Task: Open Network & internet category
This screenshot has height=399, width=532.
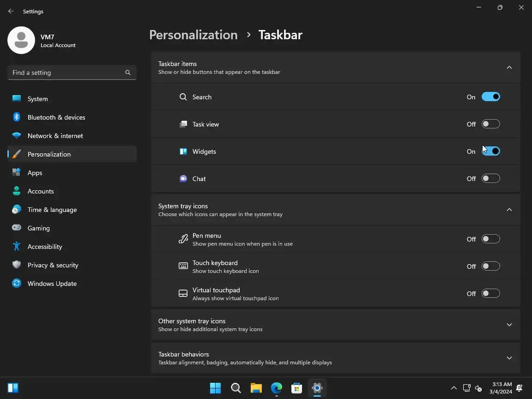Action: tap(72, 136)
